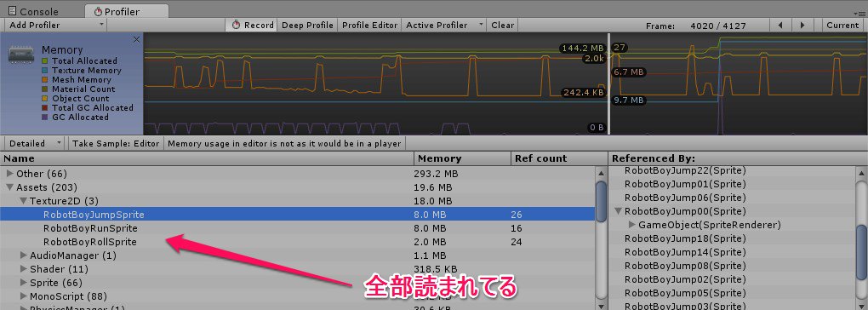Click the 144.2 MB graph label
Viewport: 868px width, 310px height.
click(x=582, y=49)
